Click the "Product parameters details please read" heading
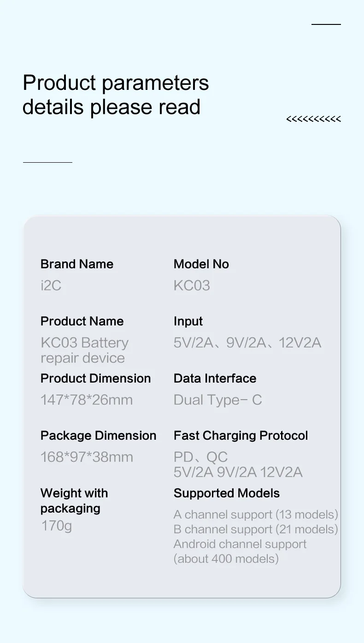The width and height of the screenshot is (364, 643). (x=116, y=95)
